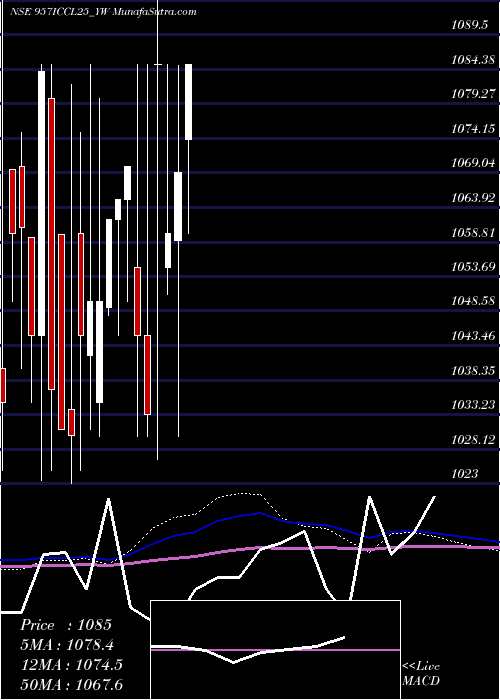
Task: Click the 1048.58 price axis label
Action: coord(473,301)
